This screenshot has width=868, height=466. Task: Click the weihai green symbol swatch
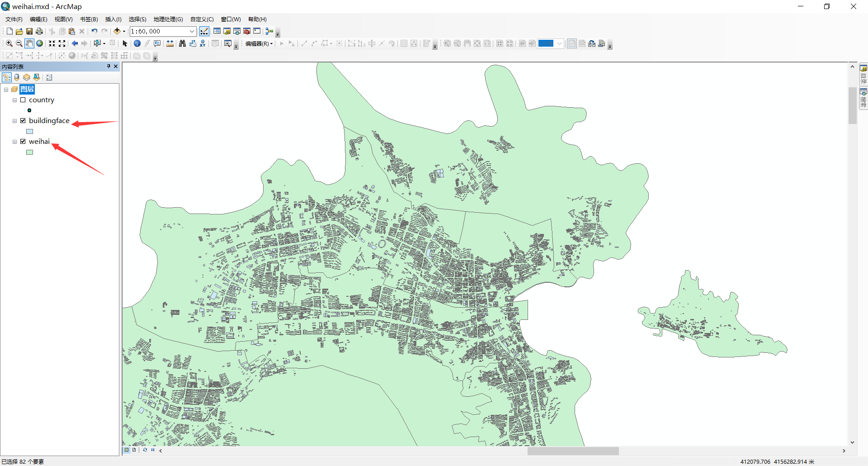pyautogui.click(x=30, y=152)
